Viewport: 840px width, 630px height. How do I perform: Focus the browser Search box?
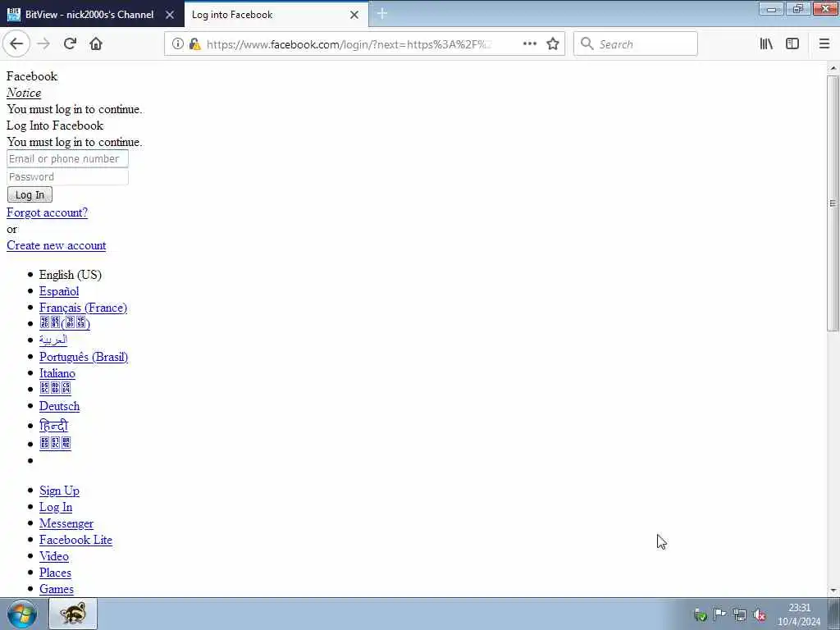coord(636,44)
